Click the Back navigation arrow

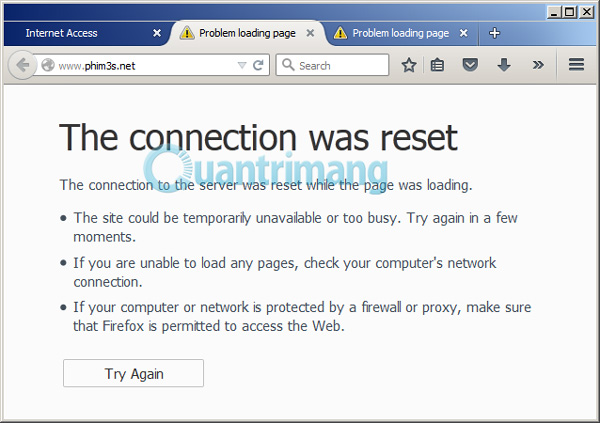pyautogui.click(x=22, y=65)
